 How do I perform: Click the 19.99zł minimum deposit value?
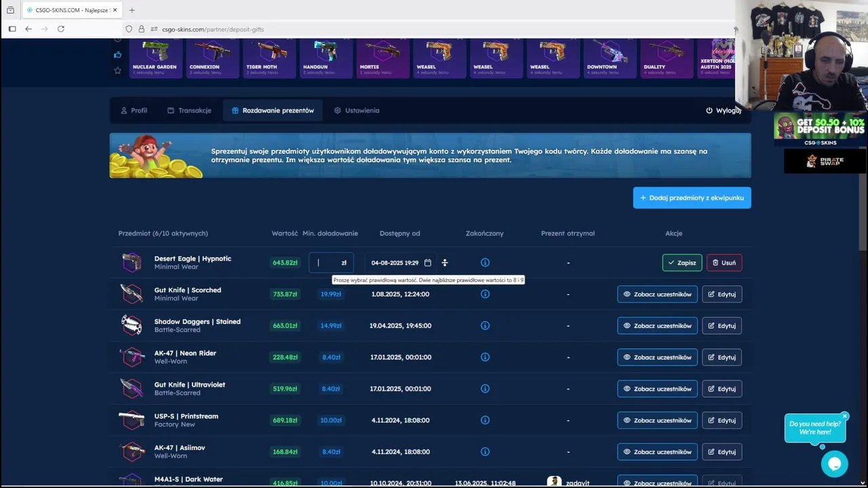(331, 294)
